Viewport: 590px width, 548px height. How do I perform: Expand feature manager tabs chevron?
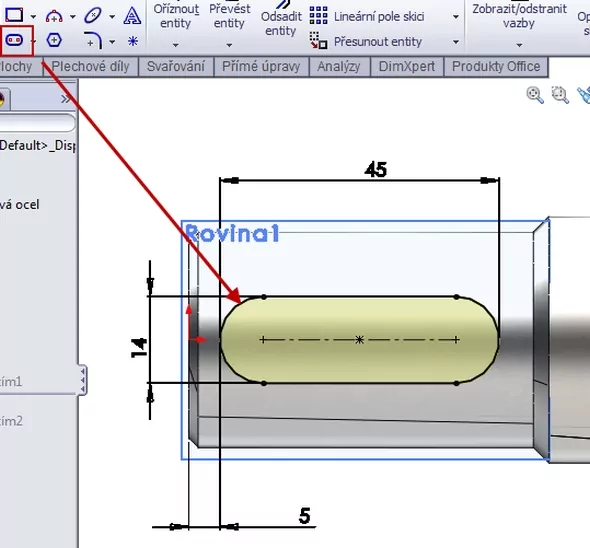[65, 99]
